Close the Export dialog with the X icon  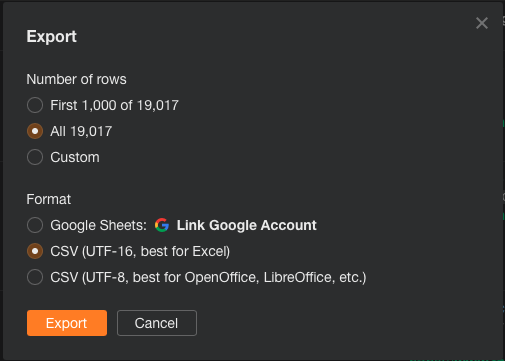click(482, 23)
